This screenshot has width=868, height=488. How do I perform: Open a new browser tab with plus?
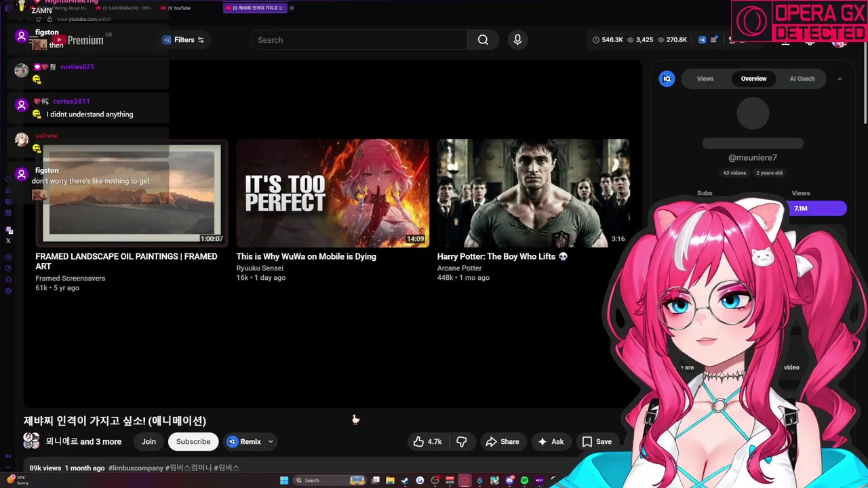point(292,8)
